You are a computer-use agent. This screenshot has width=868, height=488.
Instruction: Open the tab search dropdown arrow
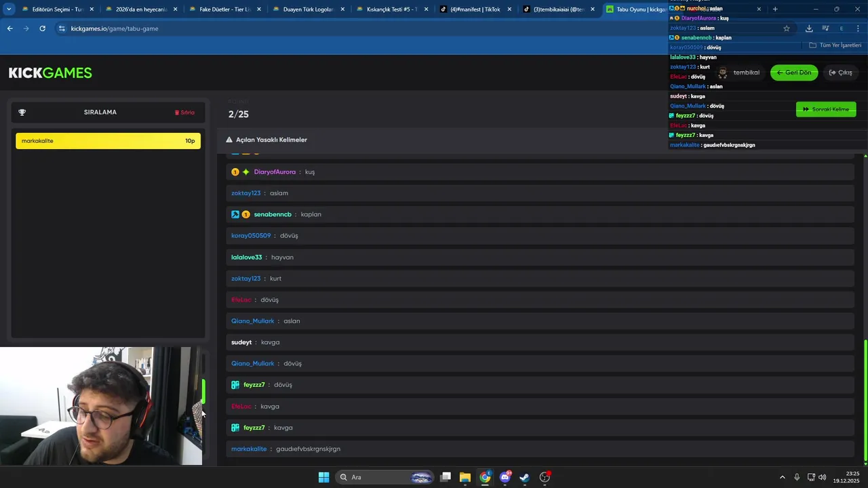point(9,9)
